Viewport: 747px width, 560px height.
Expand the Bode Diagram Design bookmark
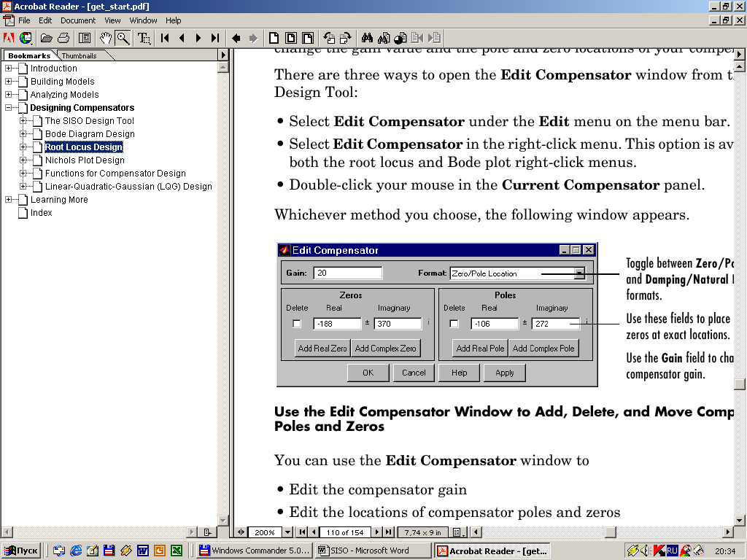point(23,134)
